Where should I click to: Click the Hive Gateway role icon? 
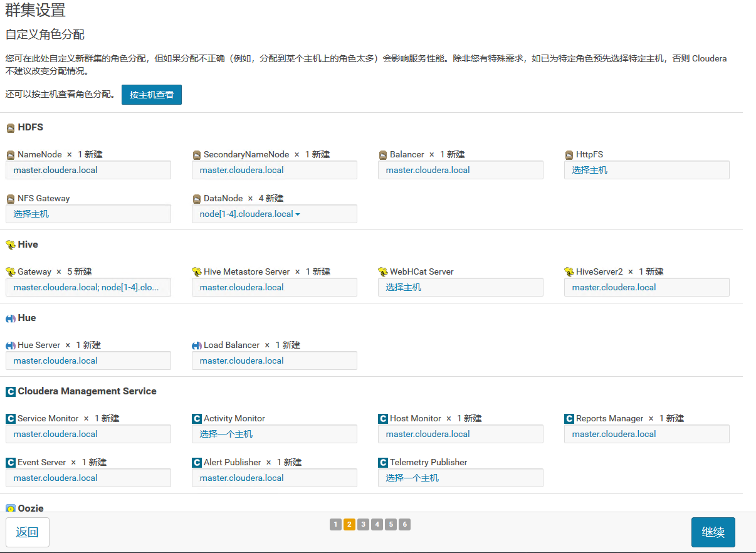11,271
